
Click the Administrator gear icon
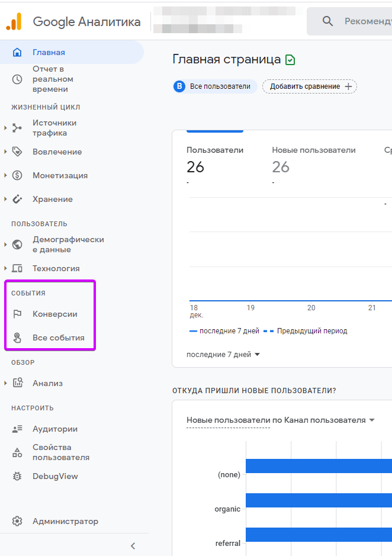17,522
